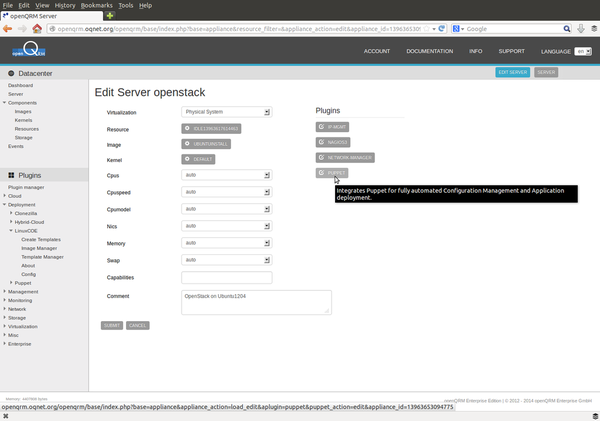Click the IP-MGMT plugin button

click(332, 127)
